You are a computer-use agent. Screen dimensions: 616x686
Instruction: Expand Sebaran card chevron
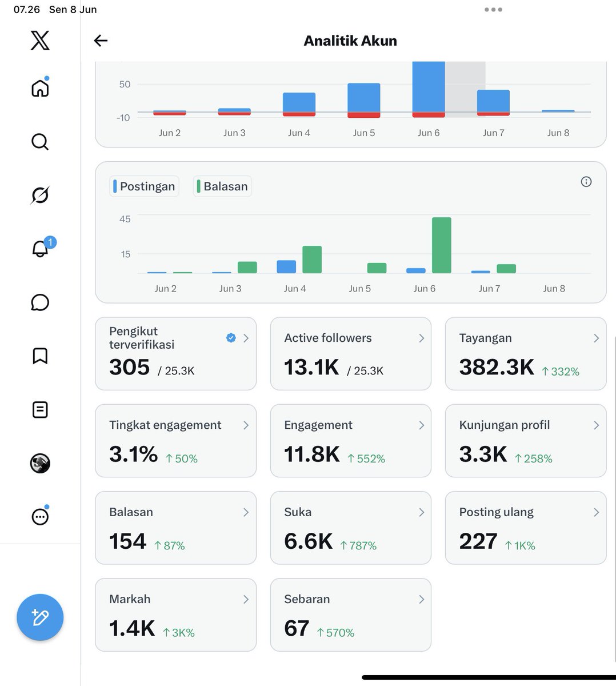point(421,599)
